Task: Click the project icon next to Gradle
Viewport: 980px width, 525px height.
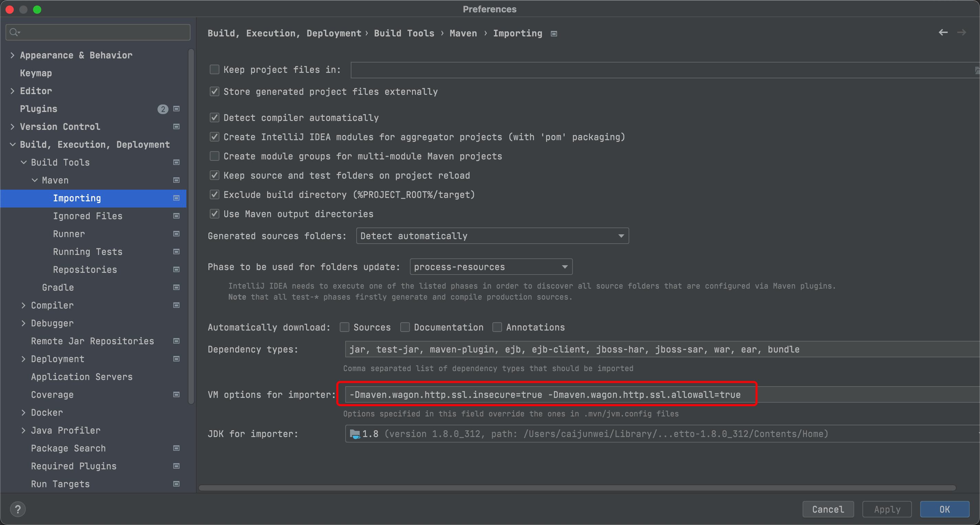Action: [x=176, y=287]
